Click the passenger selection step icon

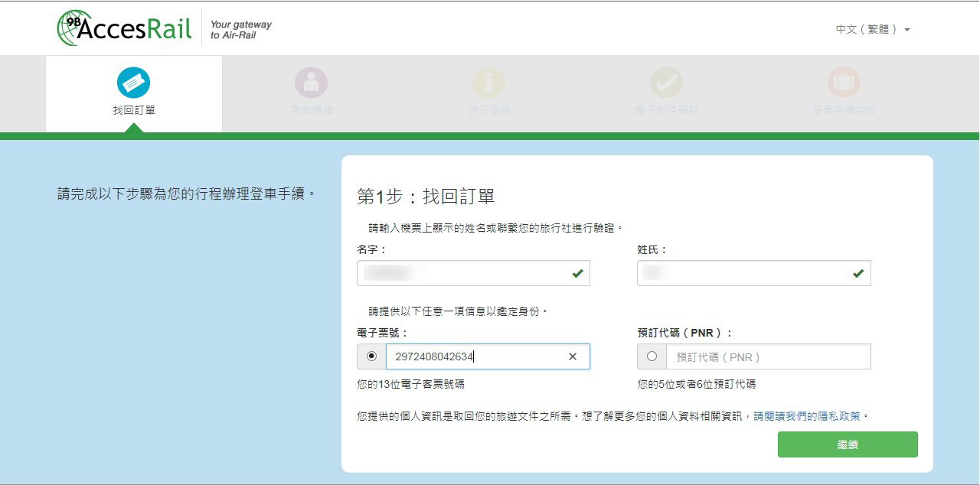pos(311,83)
